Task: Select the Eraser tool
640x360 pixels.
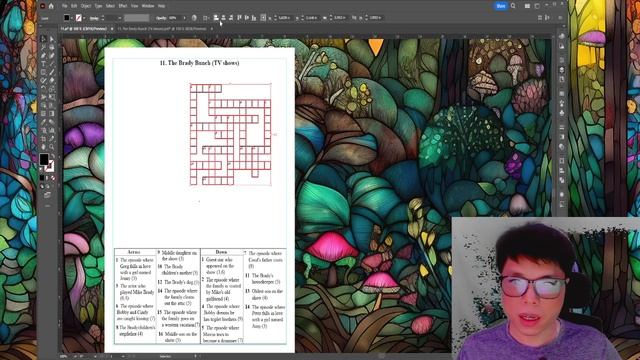Action: pos(51,80)
